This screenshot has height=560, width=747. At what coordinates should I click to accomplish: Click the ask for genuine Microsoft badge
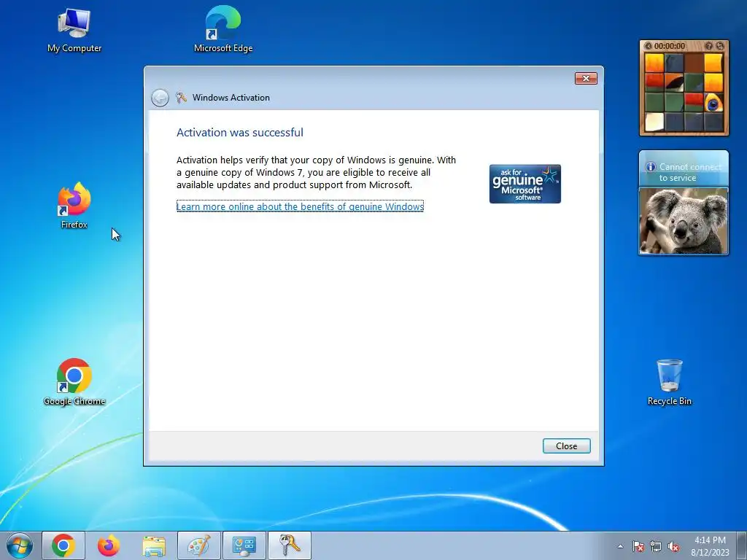(525, 184)
